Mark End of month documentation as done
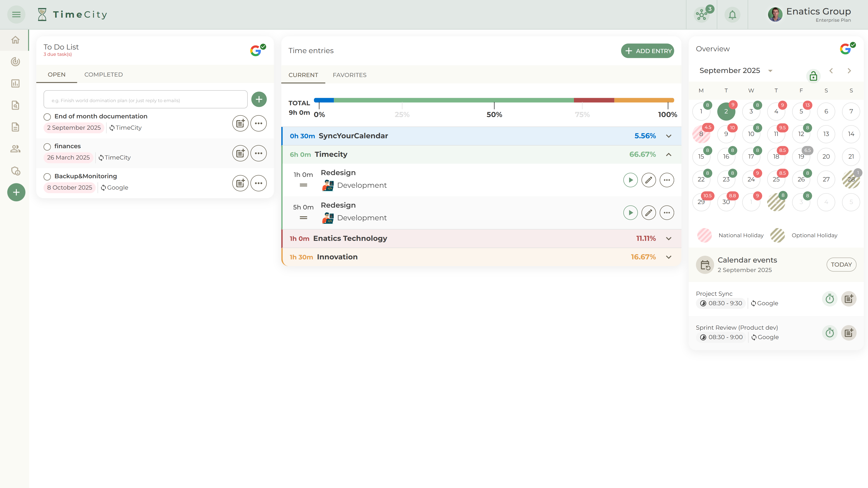This screenshot has width=868, height=488. point(47,117)
